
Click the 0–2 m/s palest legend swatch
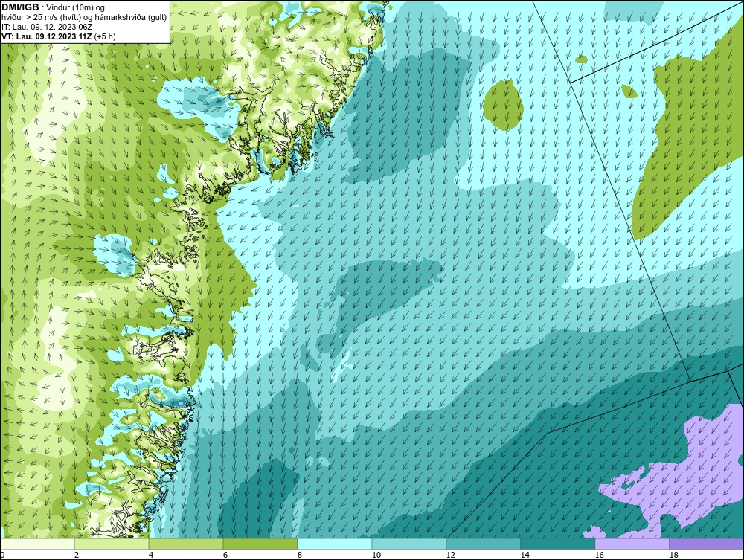[37, 544]
